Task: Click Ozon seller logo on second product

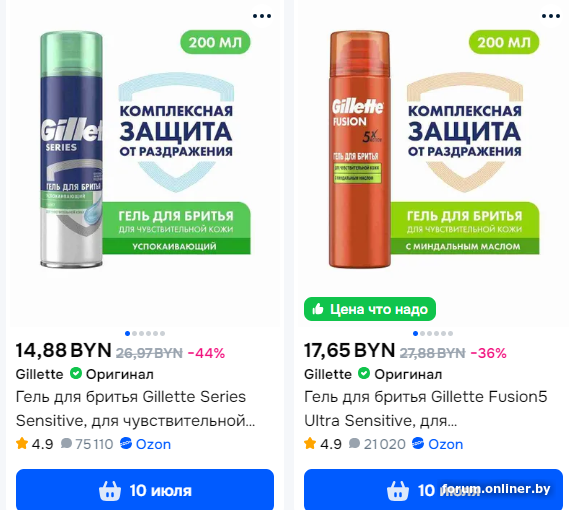Action: coord(418,443)
